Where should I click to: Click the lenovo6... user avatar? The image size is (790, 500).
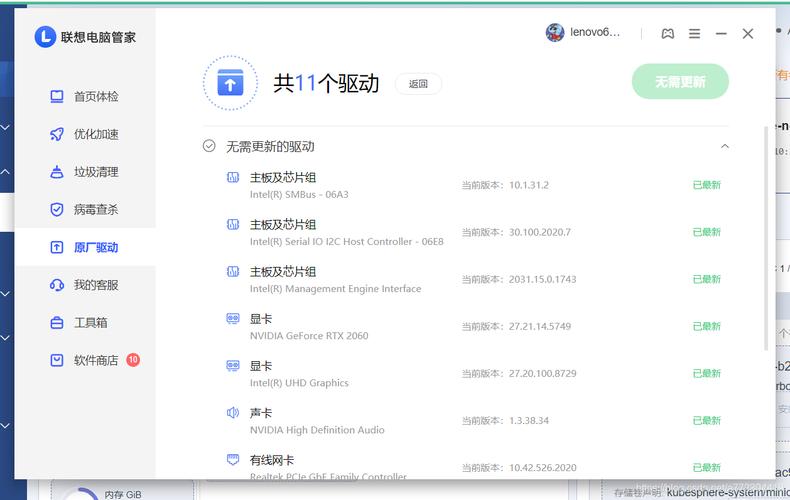point(555,33)
